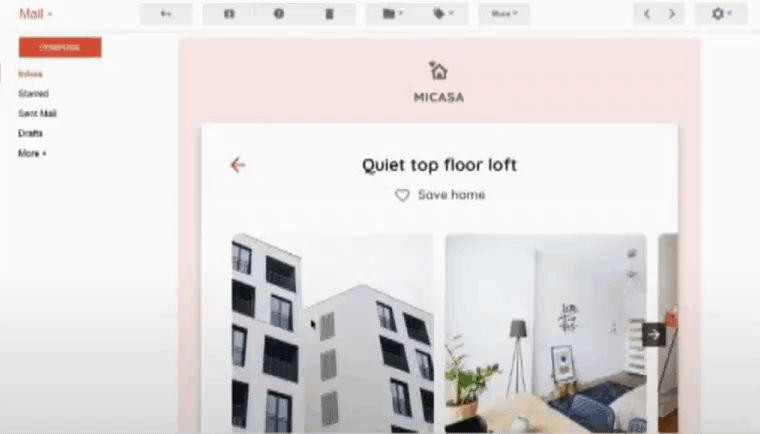Go to the newer message arrow

pyautogui.click(x=647, y=14)
